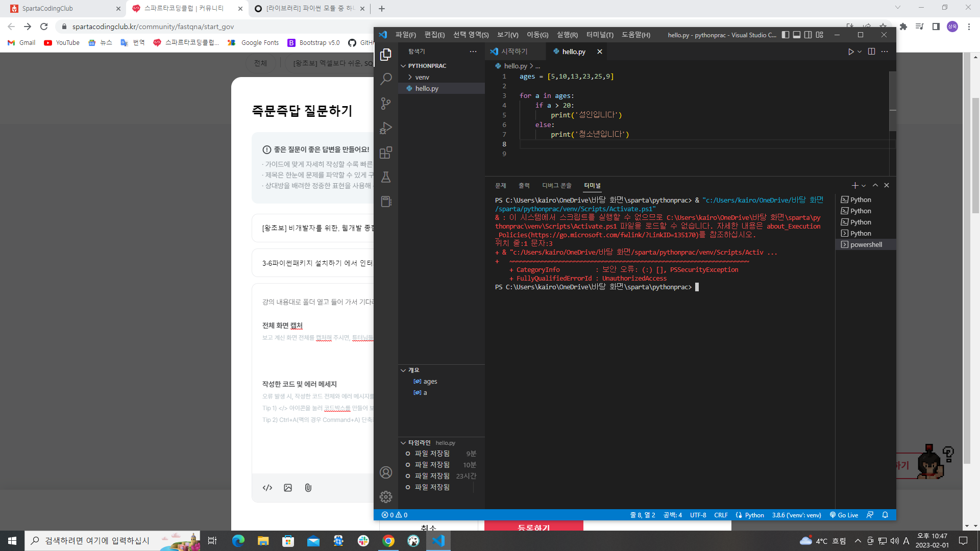
Task: Open the Manage gear settings in VS Code
Action: pos(386,497)
